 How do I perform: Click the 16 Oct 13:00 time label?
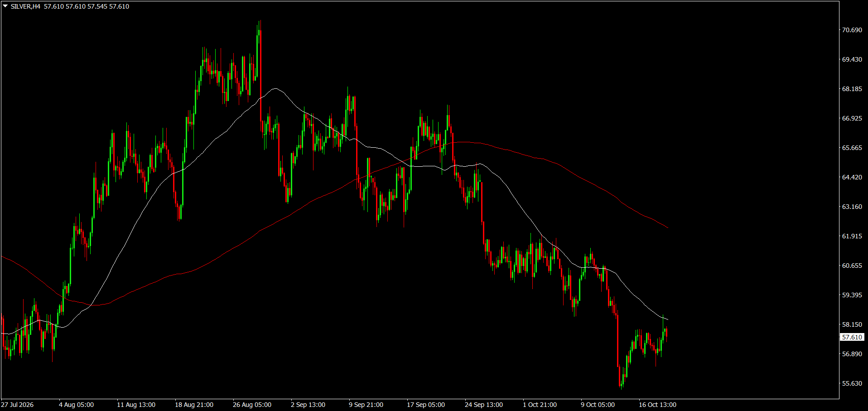(x=657, y=405)
